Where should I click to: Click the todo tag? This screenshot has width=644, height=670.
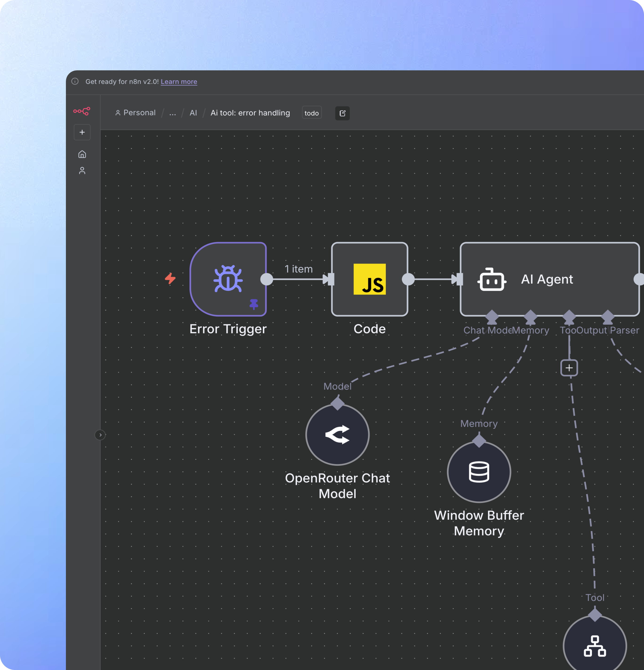point(312,113)
